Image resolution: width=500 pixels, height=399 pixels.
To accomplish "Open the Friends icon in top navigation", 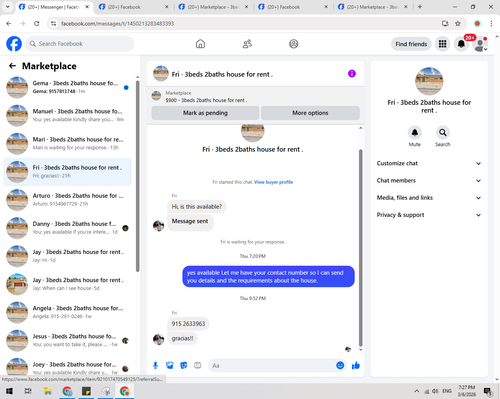I will pos(247,44).
